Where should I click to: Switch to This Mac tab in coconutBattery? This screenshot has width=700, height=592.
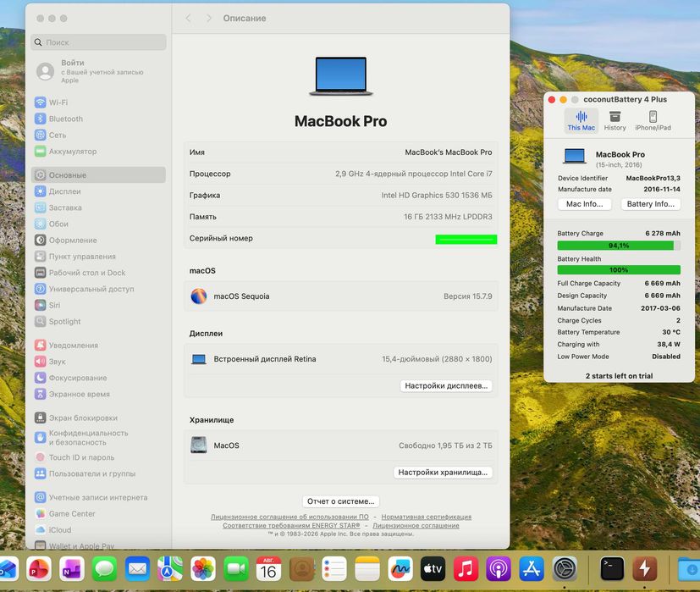tap(581, 120)
